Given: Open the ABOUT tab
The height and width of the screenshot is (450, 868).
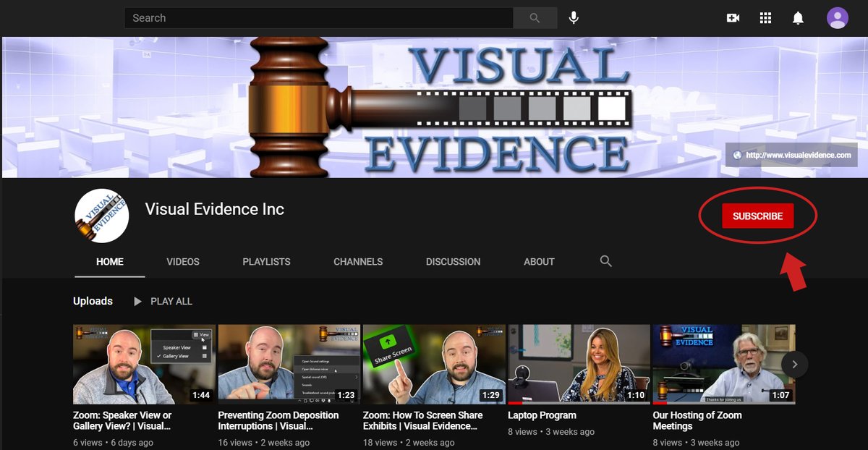Looking at the screenshot, I should tap(539, 262).
